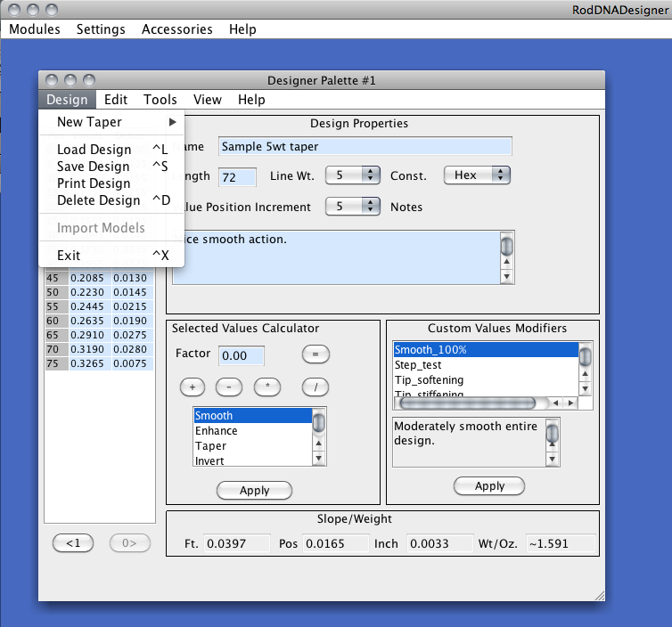Click the Pos slope value field

click(336, 543)
